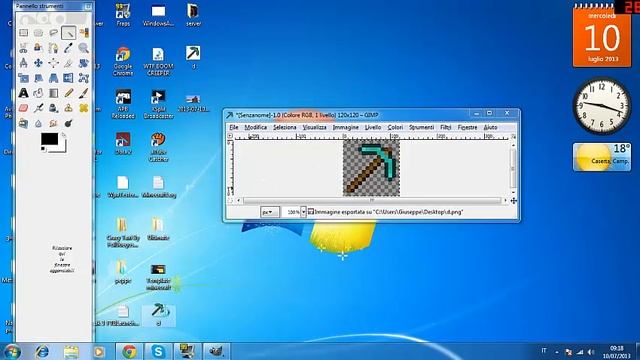Click the Google Chrome desktop shortcut

(123, 61)
